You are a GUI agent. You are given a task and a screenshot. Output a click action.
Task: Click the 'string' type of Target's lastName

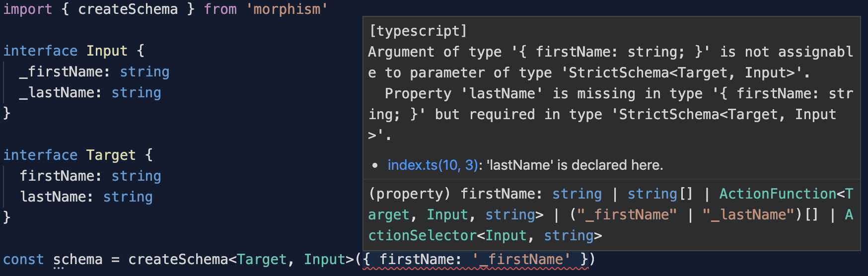click(x=128, y=197)
